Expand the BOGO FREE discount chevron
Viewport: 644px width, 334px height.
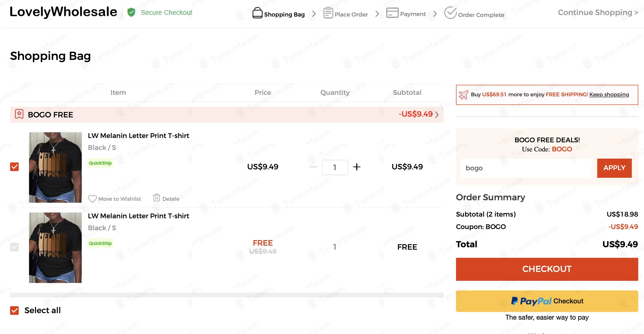tap(437, 115)
